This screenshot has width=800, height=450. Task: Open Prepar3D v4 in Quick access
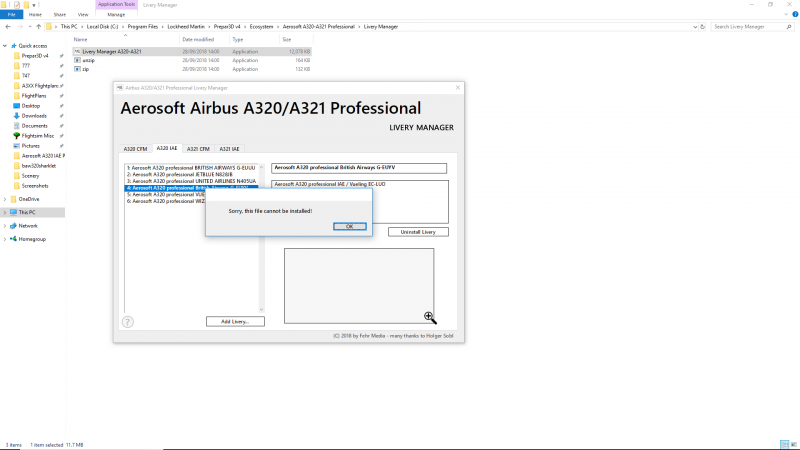[35, 56]
